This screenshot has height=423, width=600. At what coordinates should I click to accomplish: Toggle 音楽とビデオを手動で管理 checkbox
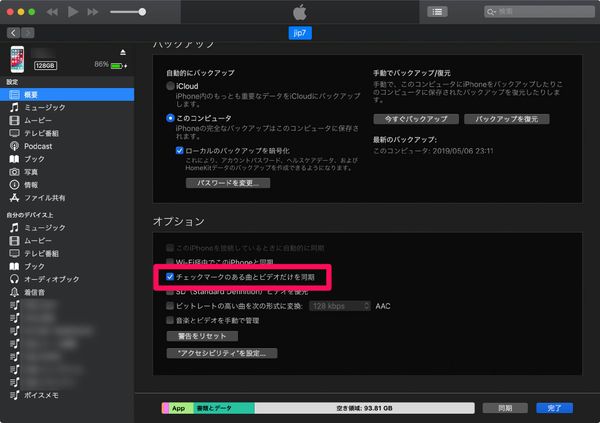[170, 320]
